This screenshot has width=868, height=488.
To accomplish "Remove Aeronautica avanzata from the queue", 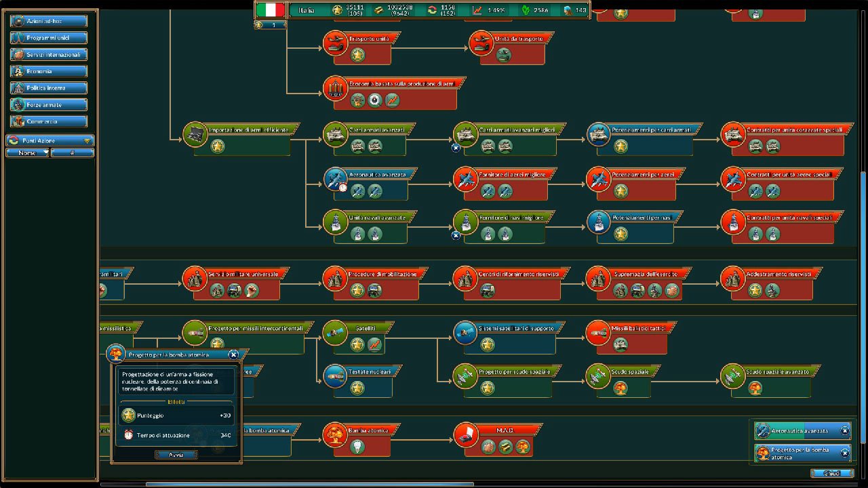I will 845,430.
